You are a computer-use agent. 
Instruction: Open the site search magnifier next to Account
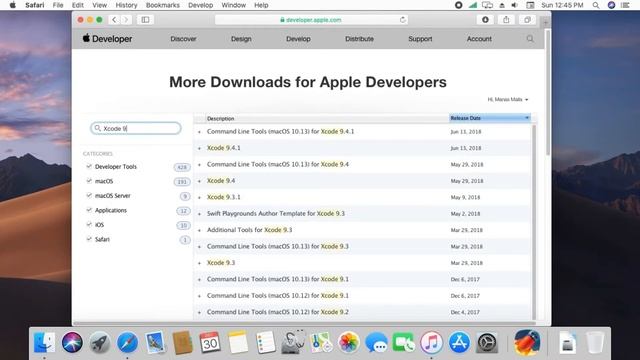(530, 39)
